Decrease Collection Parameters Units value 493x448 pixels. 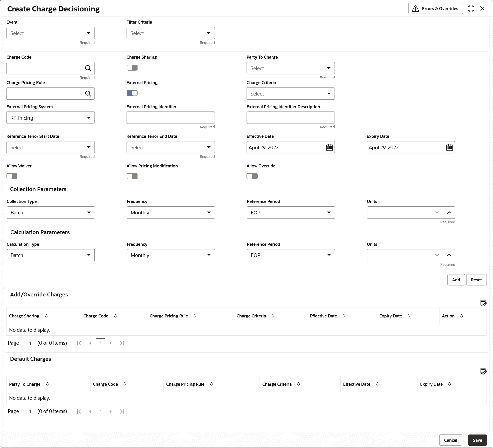(437, 213)
